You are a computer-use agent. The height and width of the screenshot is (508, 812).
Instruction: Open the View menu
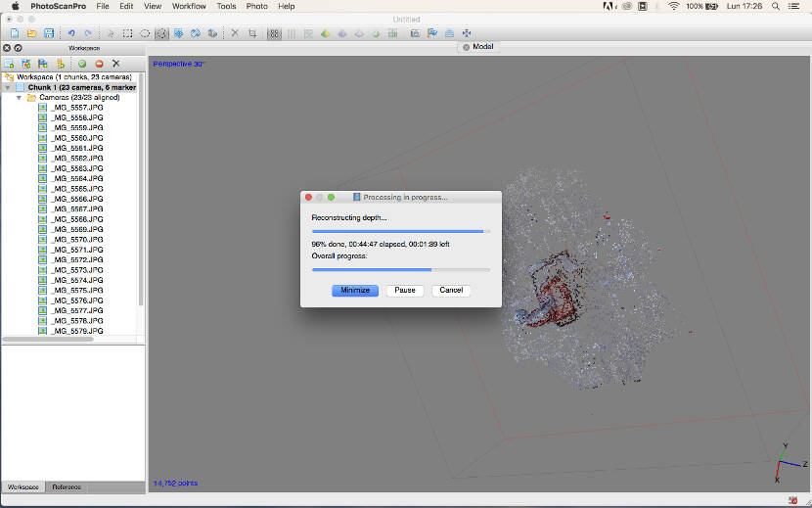pos(153,6)
